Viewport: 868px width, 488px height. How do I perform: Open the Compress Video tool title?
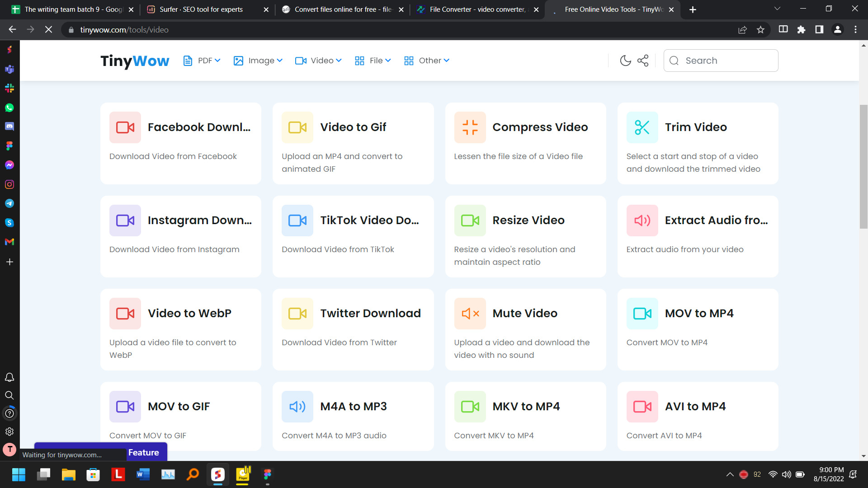tap(540, 127)
